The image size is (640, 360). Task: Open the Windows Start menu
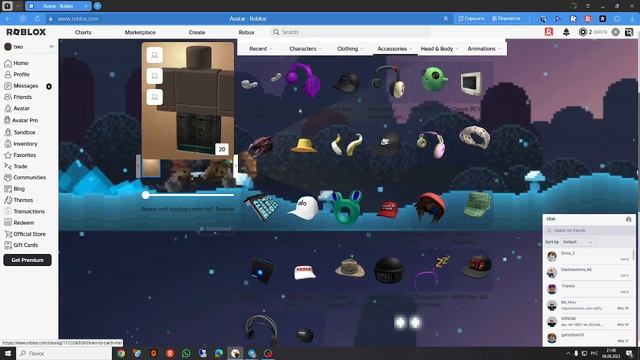tap(8, 353)
